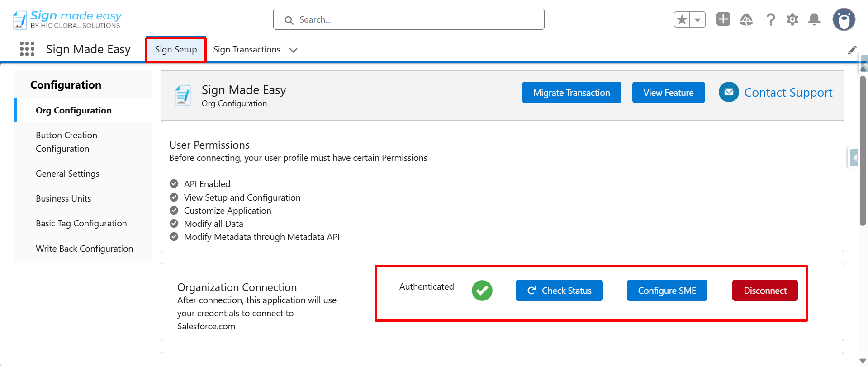Image resolution: width=868 pixels, height=366 pixels.
Task: Click the favorites star icon
Action: click(682, 19)
